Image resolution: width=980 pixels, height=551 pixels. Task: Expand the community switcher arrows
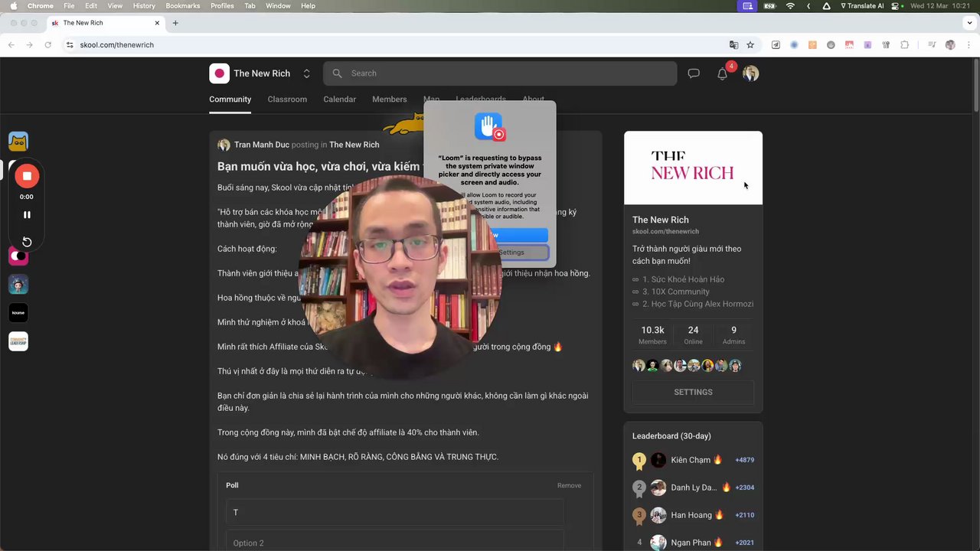(306, 73)
